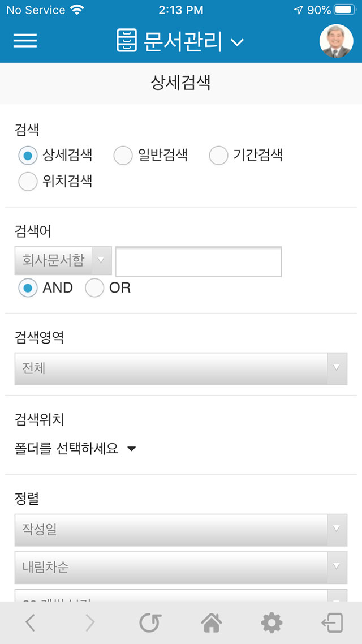Screen dimensions: 362x644
Task: Expand the 검색영역 전체 dropdown
Action: pos(181,369)
